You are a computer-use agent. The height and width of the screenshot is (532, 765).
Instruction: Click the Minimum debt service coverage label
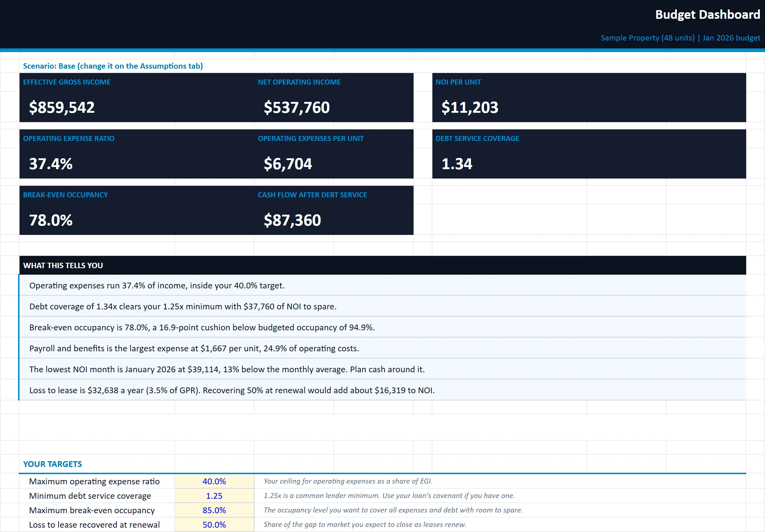tap(90, 496)
